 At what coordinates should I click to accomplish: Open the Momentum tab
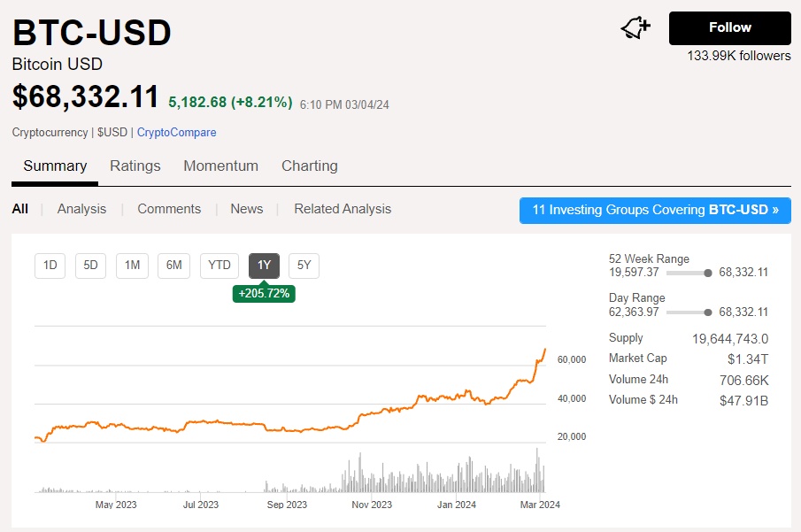(x=220, y=166)
